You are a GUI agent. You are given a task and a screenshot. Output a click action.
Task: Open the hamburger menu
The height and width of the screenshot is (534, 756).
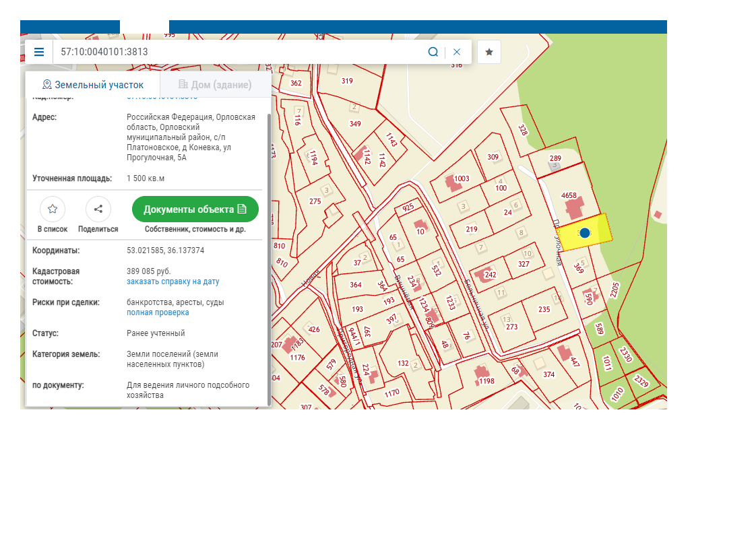39,53
